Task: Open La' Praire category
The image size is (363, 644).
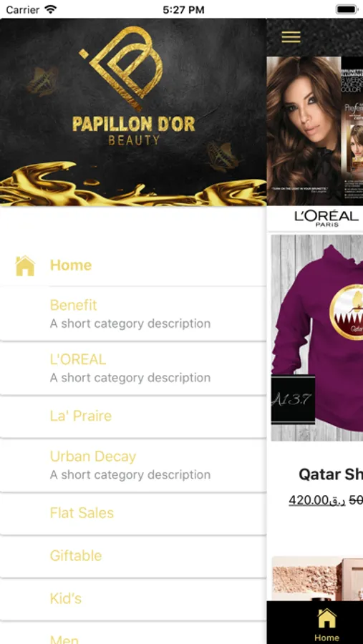Action: point(133,416)
